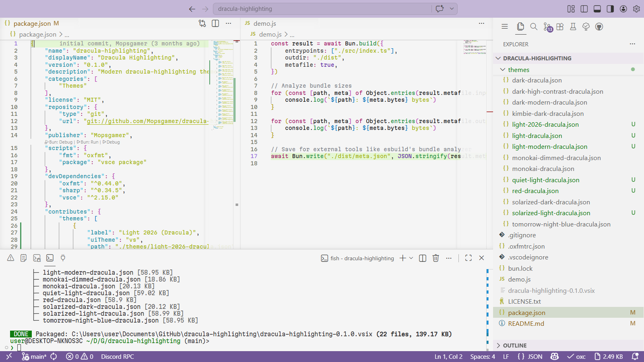Click the Discord RPC status bar button
The width and height of the screenshot is (644, 362).
[x=118, y=357]
